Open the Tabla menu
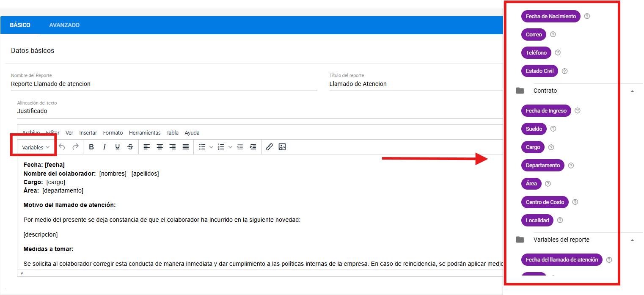The width and height of the screenshot is (644, 295). 172,132
